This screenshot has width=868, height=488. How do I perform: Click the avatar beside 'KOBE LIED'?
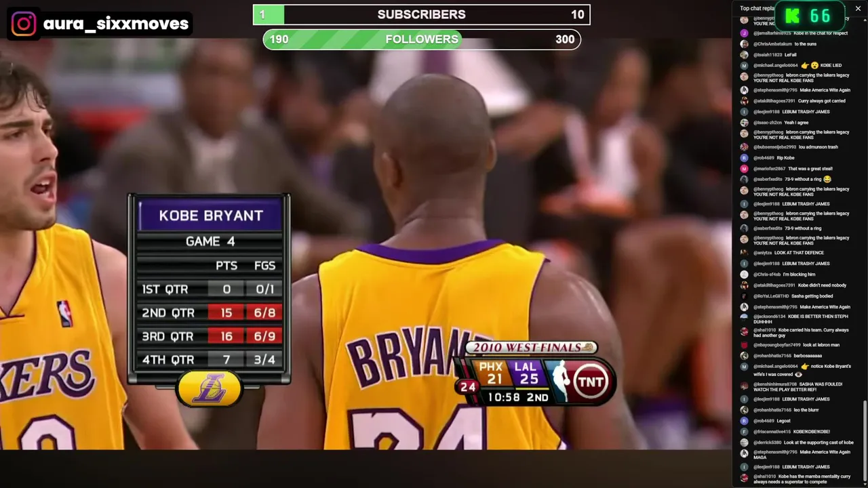point(745,66)
